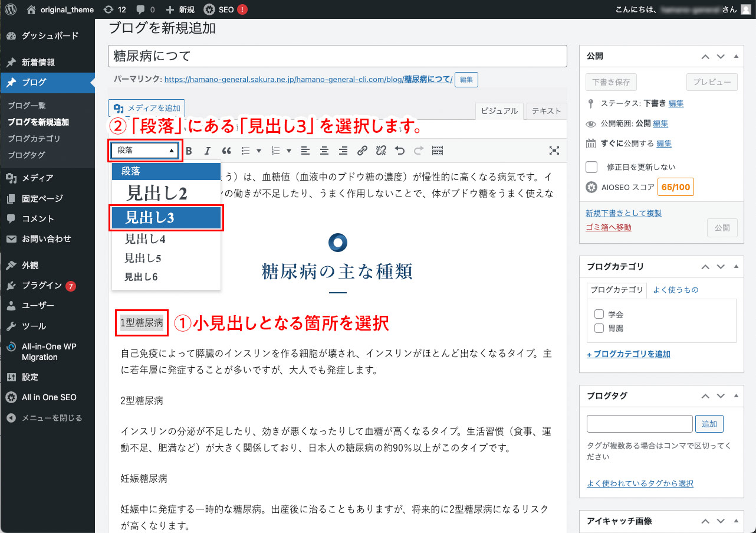Apply blockquote formatting
756x533 pixels.
226,151
